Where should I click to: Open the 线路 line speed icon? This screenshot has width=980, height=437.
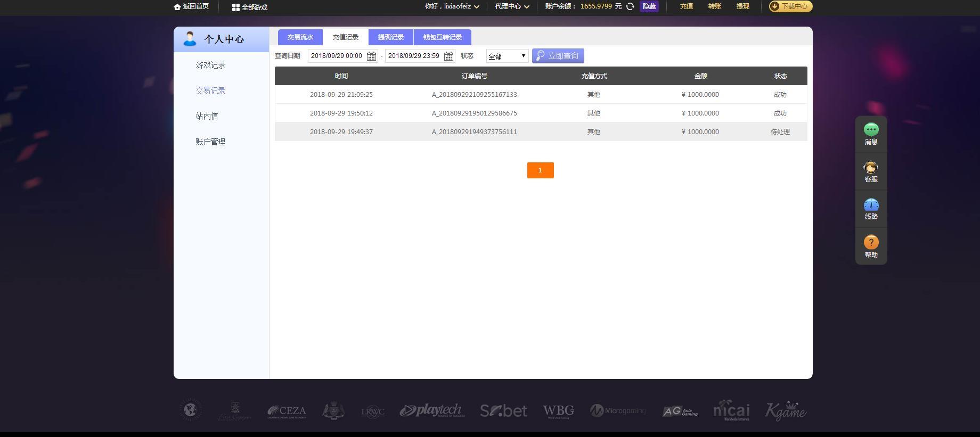(871, 205)
